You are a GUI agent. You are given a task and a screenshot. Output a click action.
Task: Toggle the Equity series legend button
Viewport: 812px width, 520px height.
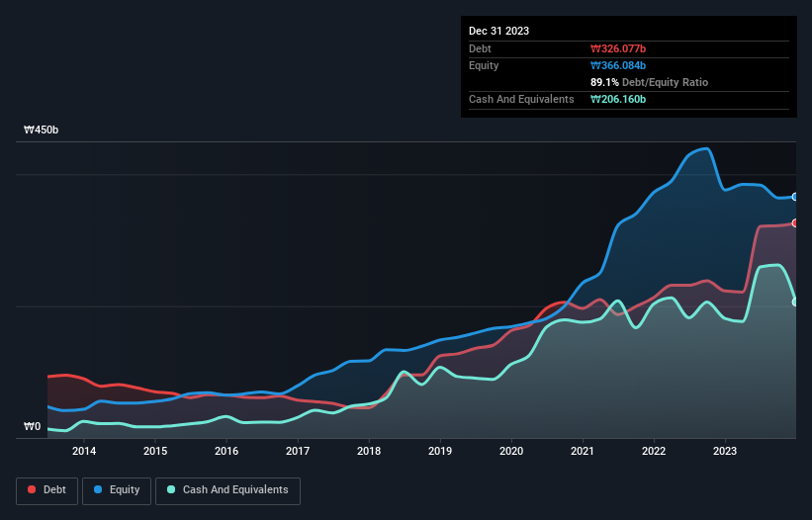click(117, 490)
